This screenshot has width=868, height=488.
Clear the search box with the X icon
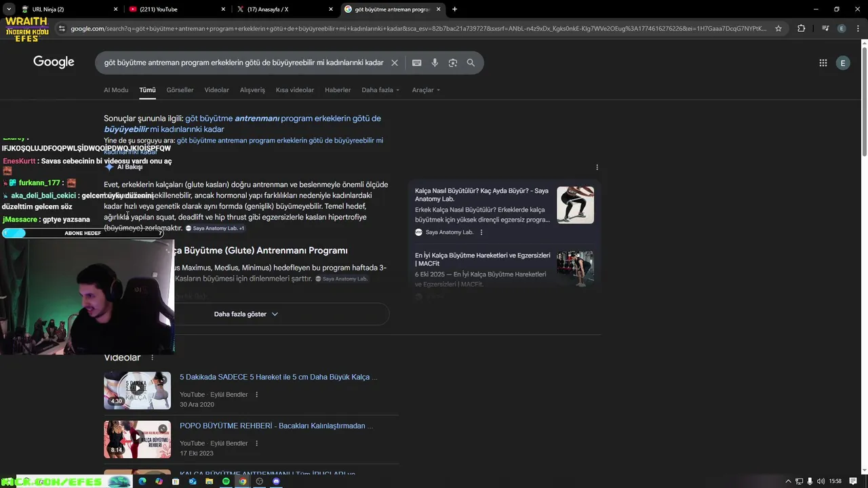tap(395, 62)
